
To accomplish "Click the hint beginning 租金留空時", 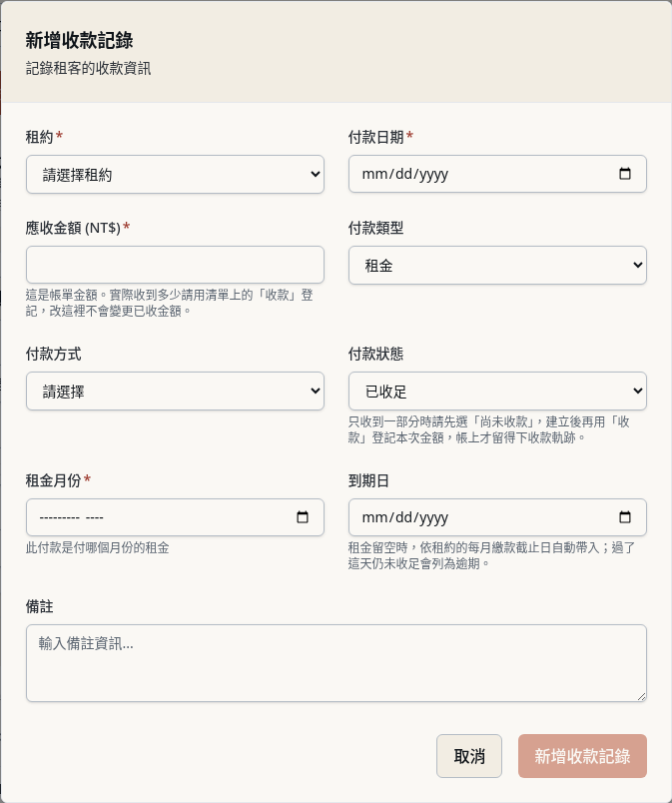I will point(491,555).
